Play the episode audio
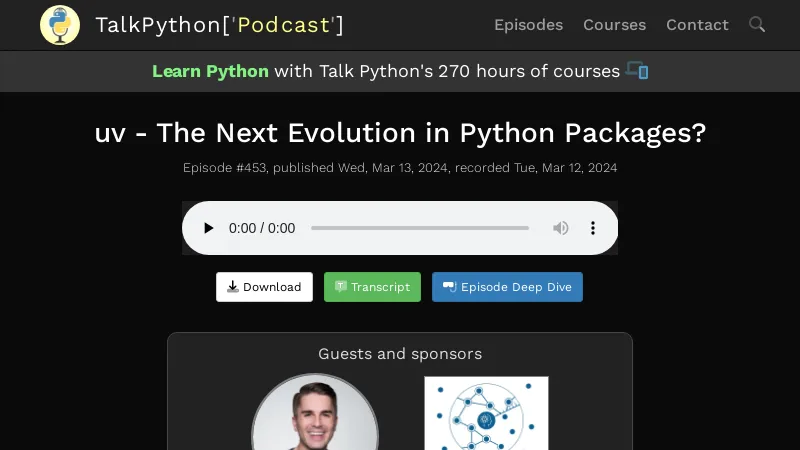Image resolution: width=800 pixels, height=450 pixels. (x=208, y=228)
